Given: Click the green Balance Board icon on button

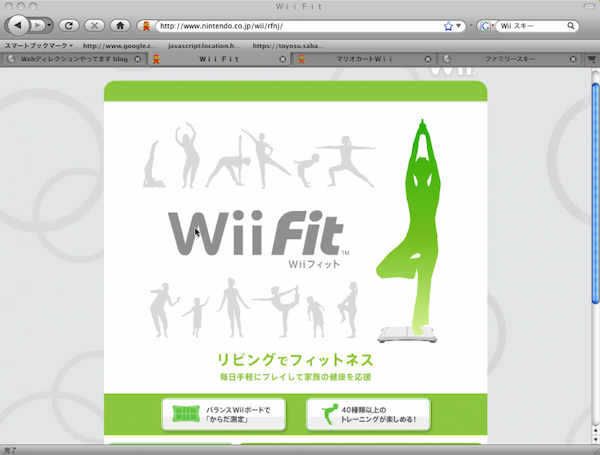Looking at the screenshot, I should [186, 414].
